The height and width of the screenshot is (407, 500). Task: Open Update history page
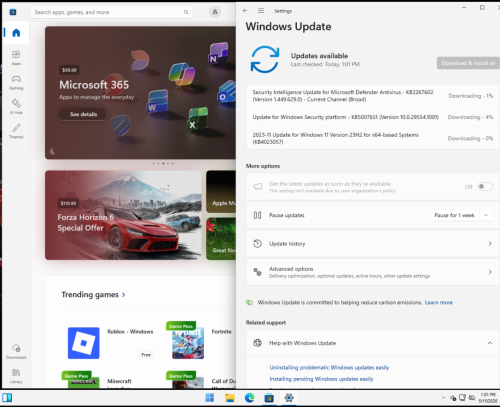372,244
